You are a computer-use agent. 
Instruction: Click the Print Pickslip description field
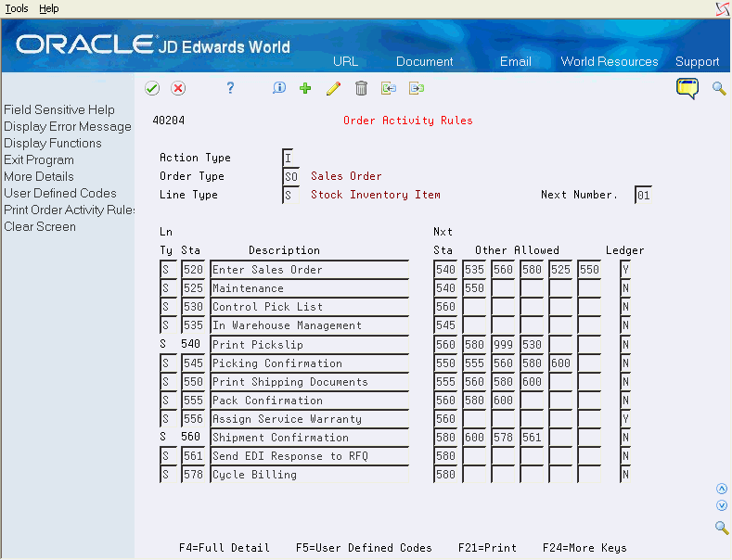(x=310, y=344)
